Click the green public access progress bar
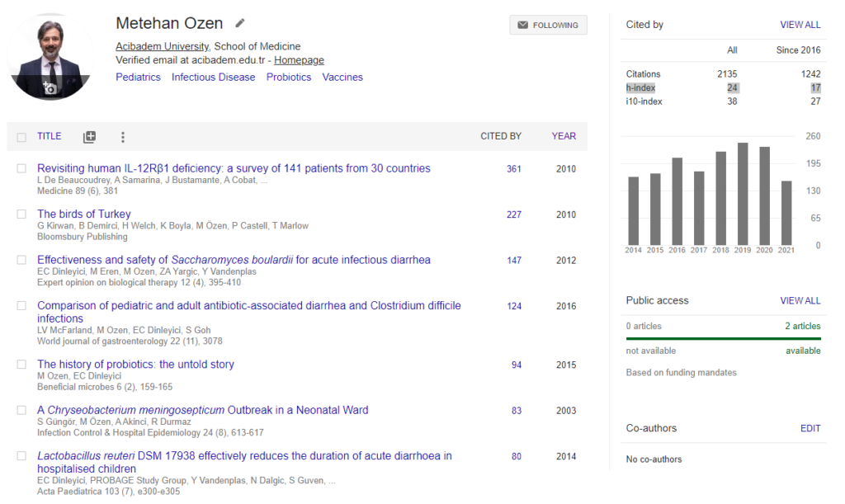 click(723, 338)
